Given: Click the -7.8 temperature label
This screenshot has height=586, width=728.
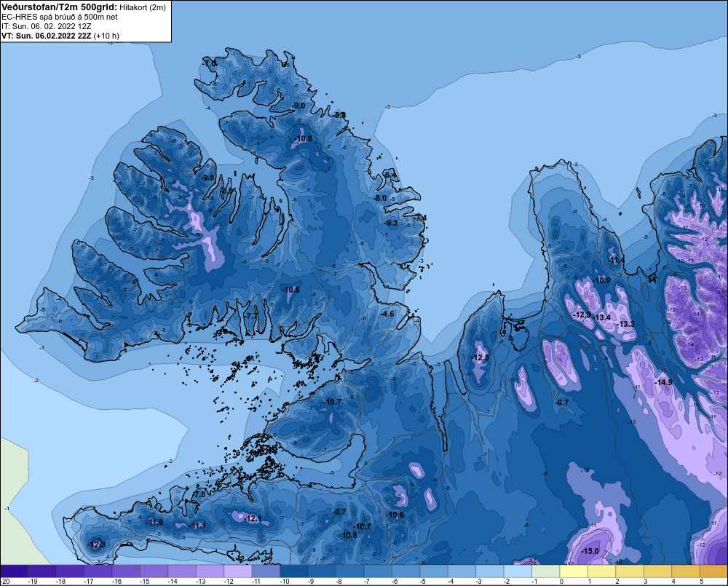Looking at the screenshot, I should [199, 494].
